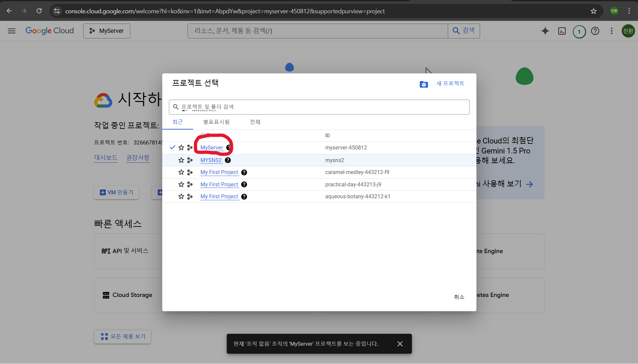Click help icon next to MYSNS2 project
The height and width of the screenshot is (364, 638).
(228, 160)
